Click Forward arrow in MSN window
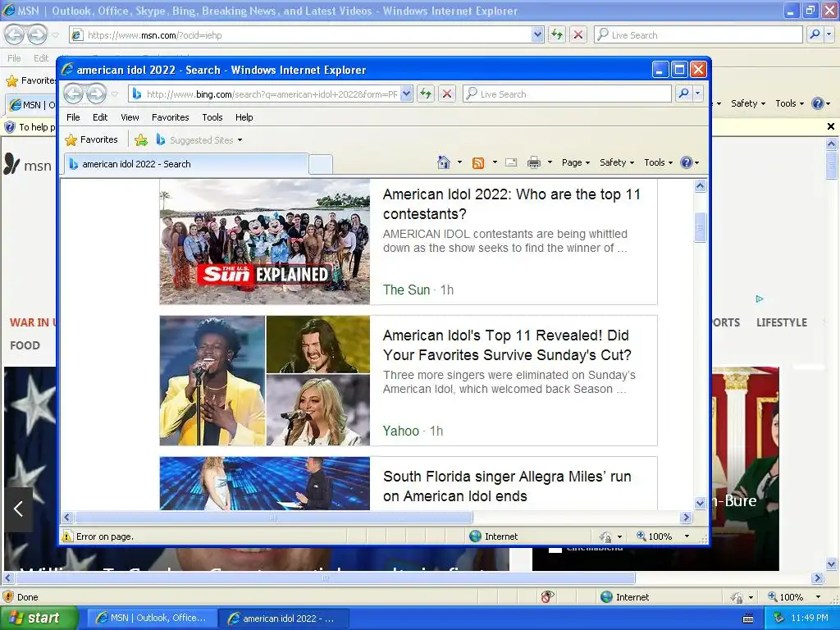 coord(37,34)
